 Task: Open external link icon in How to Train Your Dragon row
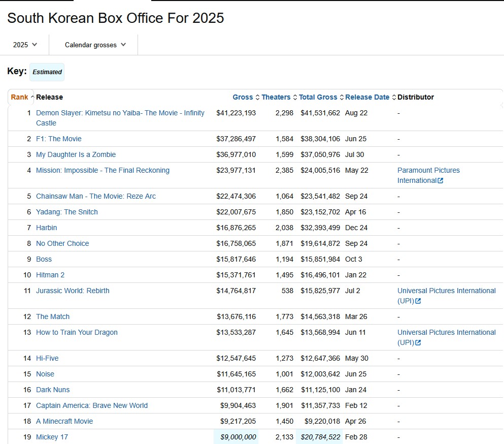coord(418,342)
